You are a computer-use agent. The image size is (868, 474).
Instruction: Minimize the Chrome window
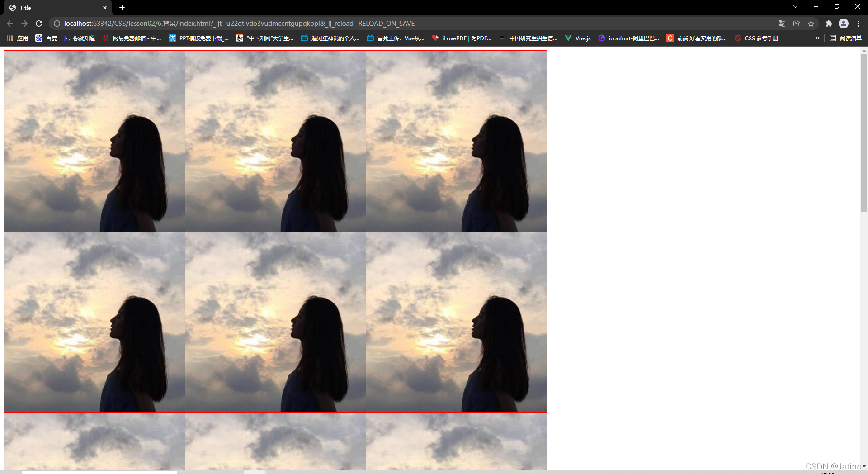coord(816,6)
